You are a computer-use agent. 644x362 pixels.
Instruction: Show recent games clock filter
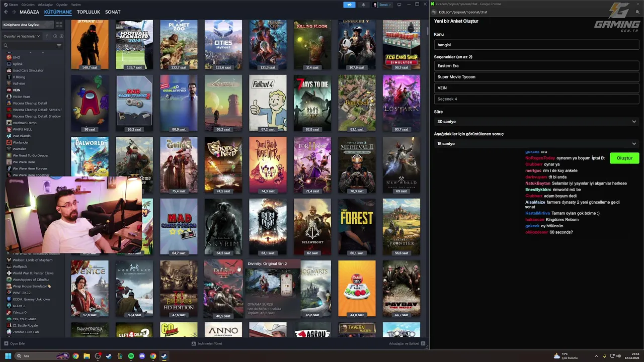tap(55, 36)
